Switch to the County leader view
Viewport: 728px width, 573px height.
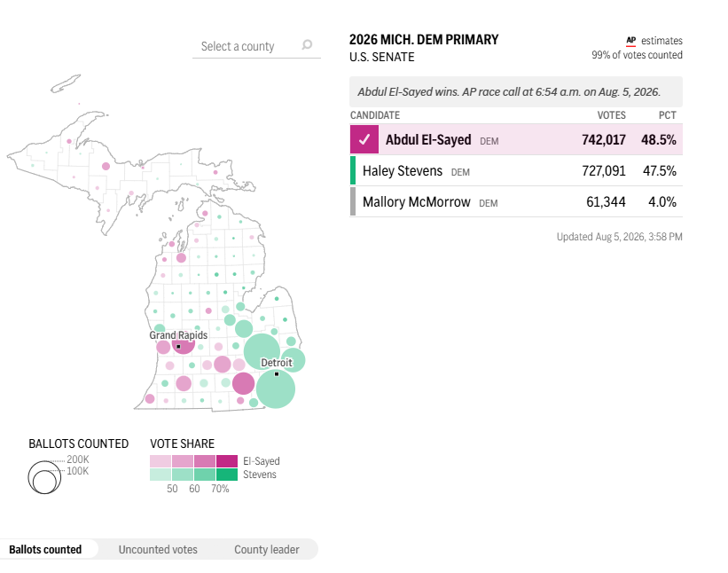pos(267,549)
